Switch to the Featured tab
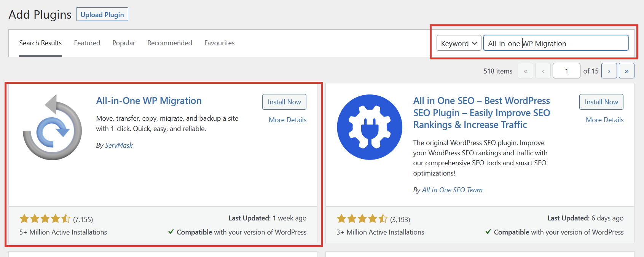 click(x=87, y=43)
